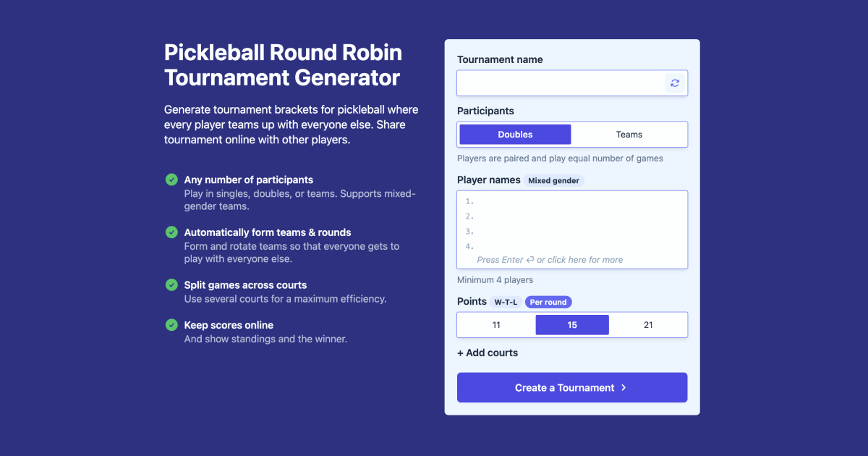The width and height of the screenshot is (868, 456).
Task: Click the random name refresh icon
Action: coord(675,83)
